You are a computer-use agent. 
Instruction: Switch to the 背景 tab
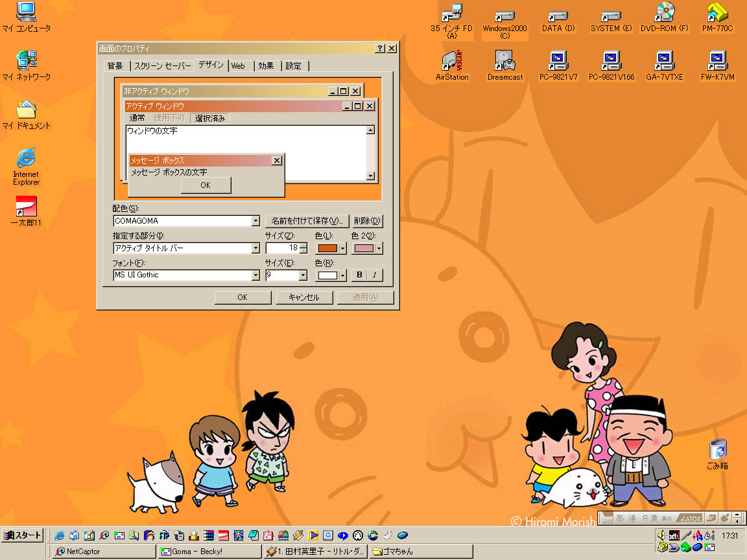[x=115, y=65]
